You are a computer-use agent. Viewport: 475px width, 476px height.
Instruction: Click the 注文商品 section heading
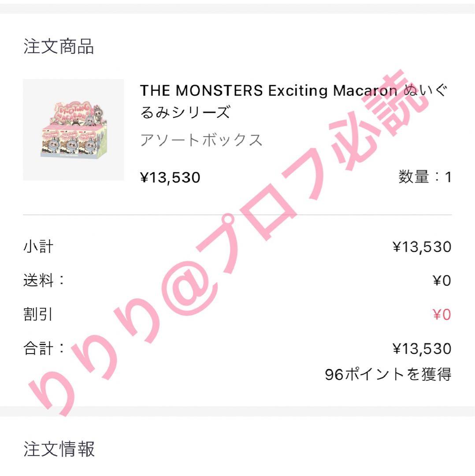click(x=59, y=46)
